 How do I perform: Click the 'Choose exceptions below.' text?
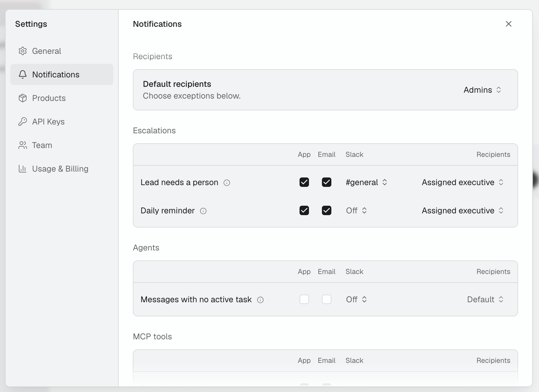pos(192,96)
